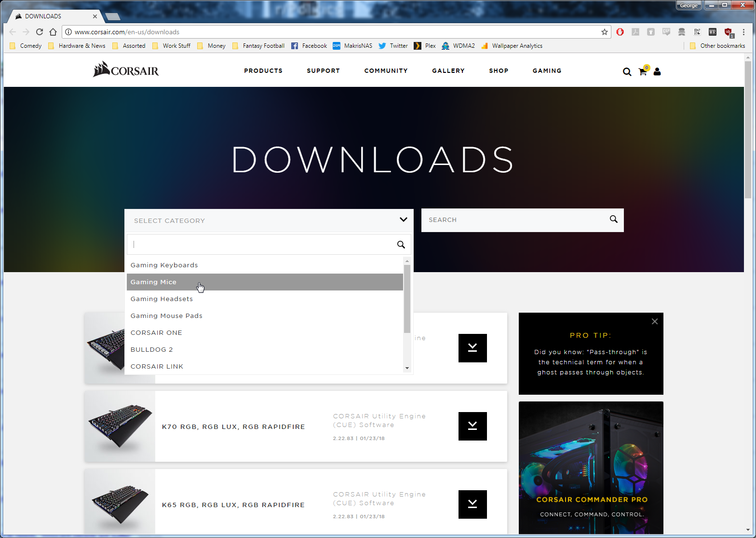756x538 pixels.
Task: Select CORSAIR LINK category
Action: click(265, 366)
